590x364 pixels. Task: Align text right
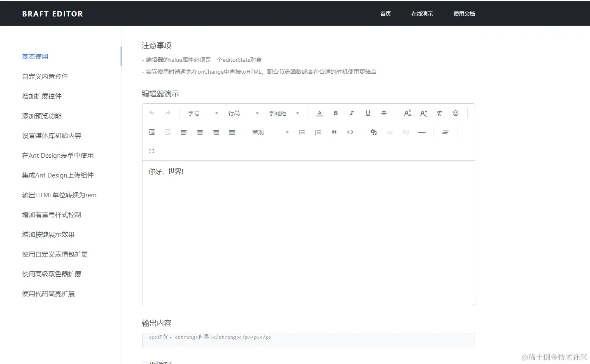coord(216,132)
